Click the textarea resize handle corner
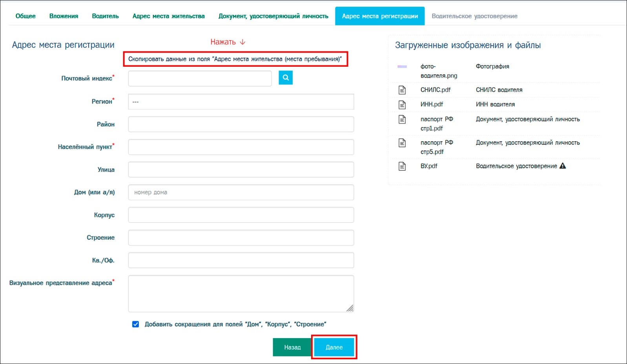The image size is (627, 364). click(x=350, y=308)
